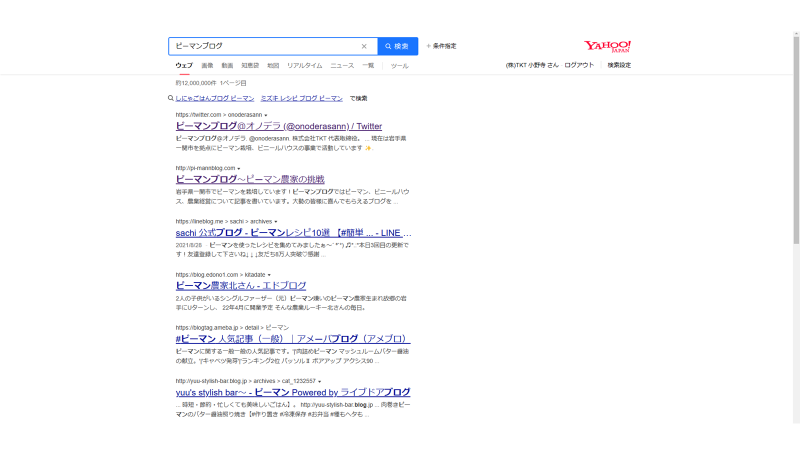Screen dimensions: 800x450
Task: Click the vertical page scrollbar
Action: point(796,150)
